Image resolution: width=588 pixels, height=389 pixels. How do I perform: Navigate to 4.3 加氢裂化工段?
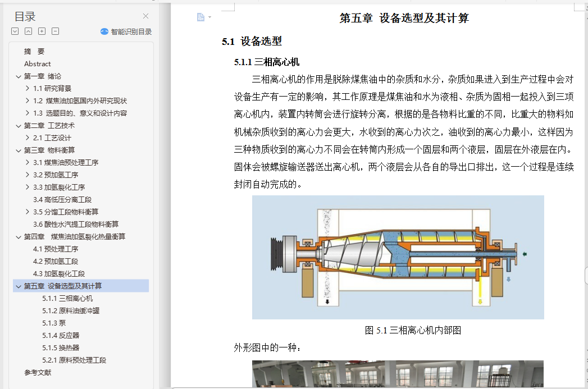59,273
